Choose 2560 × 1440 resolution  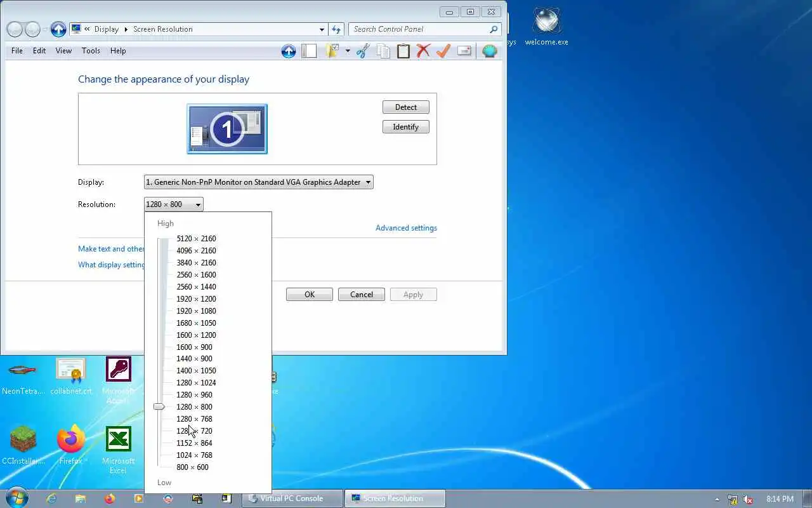click(196, 287)
